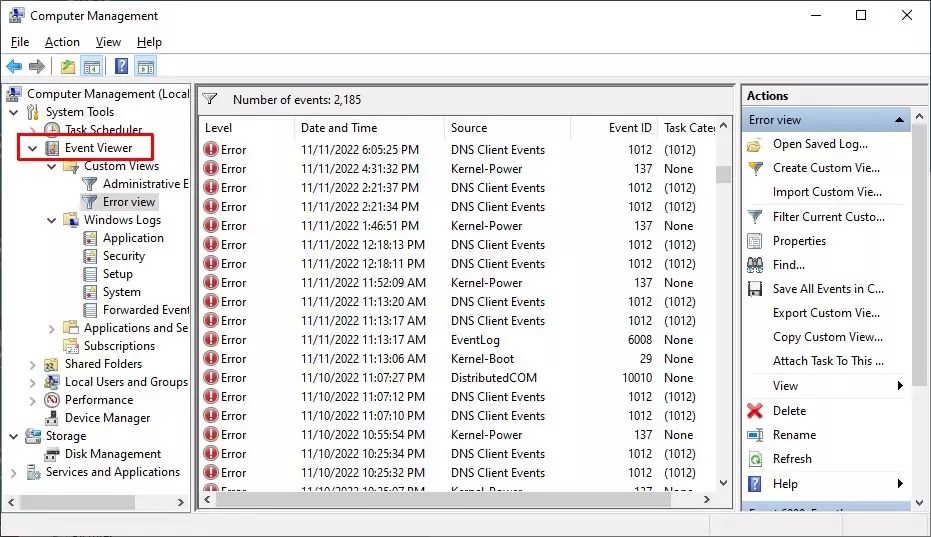Screen dimensions: 931x537
Task: Collapse the Event Viewer node
Action: tap(33, 148)
